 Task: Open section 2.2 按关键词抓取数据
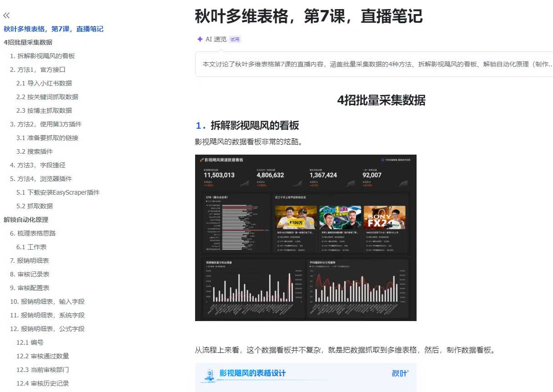(x=47, y=97)
